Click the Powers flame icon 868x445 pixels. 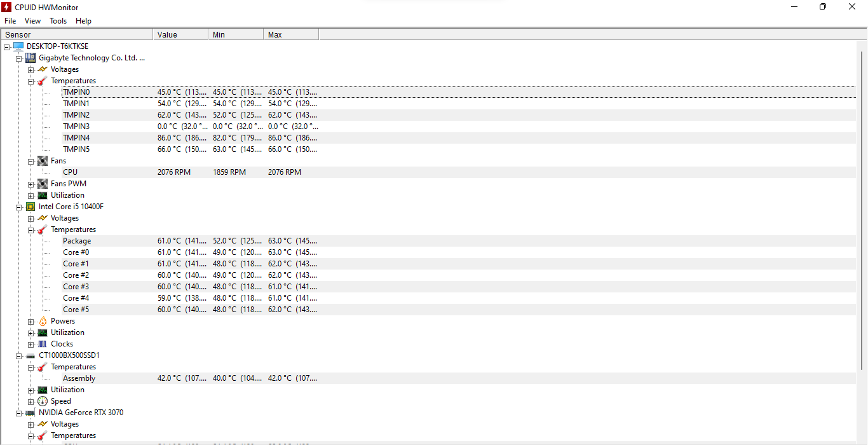[43, 321]
